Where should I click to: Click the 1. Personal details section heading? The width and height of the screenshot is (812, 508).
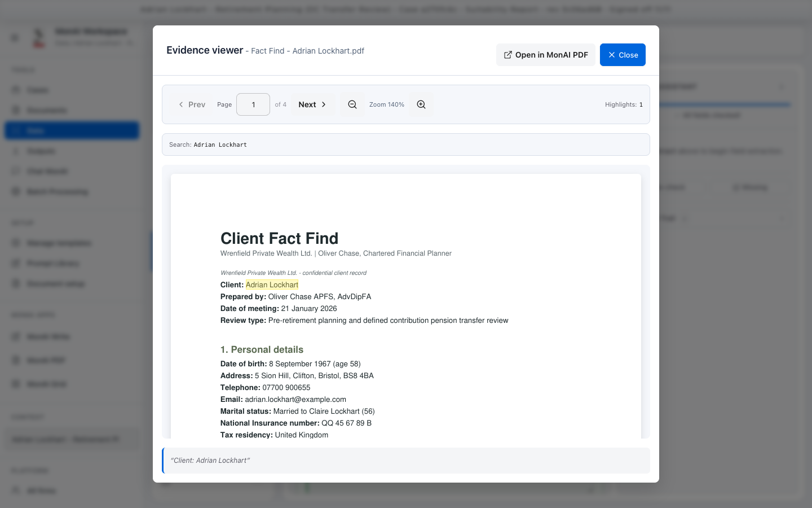[262, 349]
